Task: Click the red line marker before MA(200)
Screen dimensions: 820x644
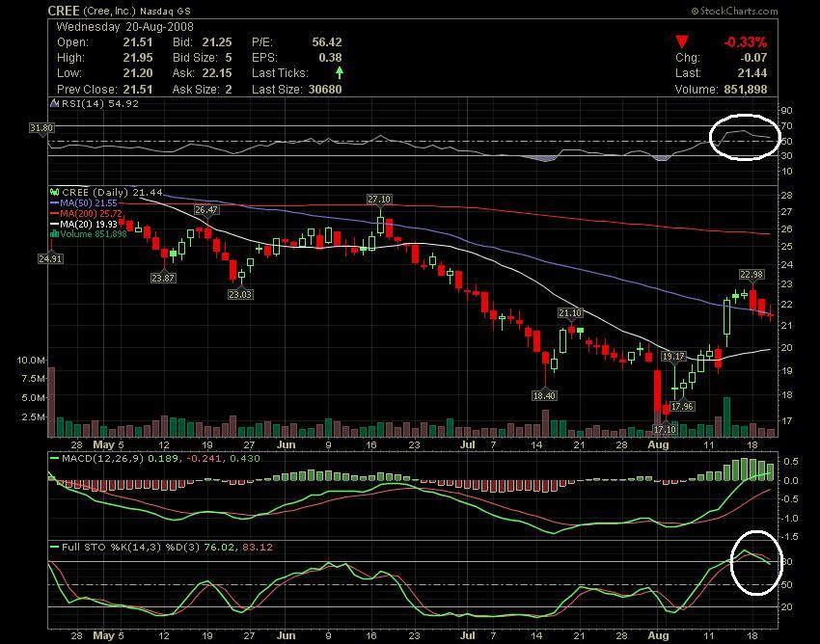Action: click(54, 213)
